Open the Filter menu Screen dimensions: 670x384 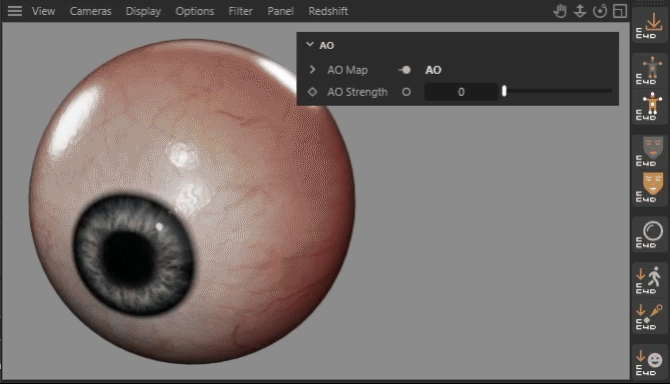pos(240,11)
